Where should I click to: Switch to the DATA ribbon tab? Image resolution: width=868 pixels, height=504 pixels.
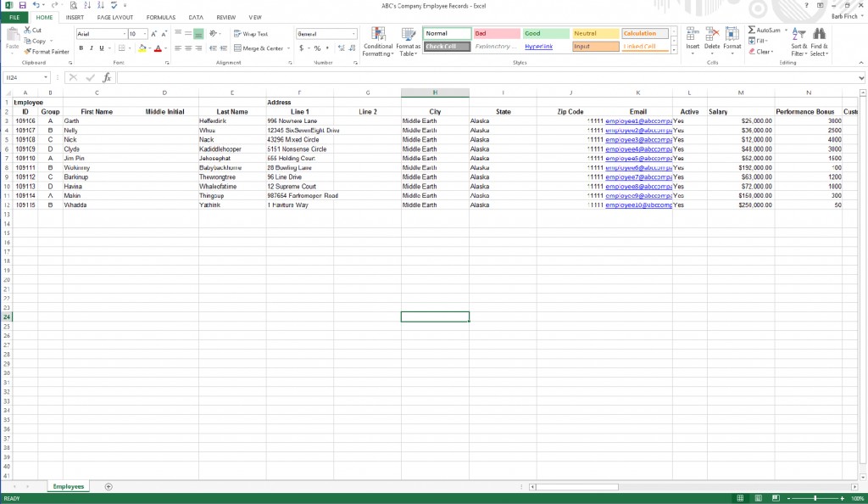pyautogui.click(x=196, y=16)
